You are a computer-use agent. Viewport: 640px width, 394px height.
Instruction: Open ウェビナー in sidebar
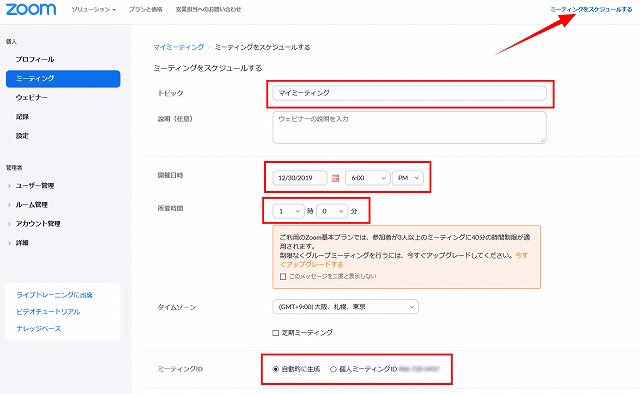tap(32, 98)
